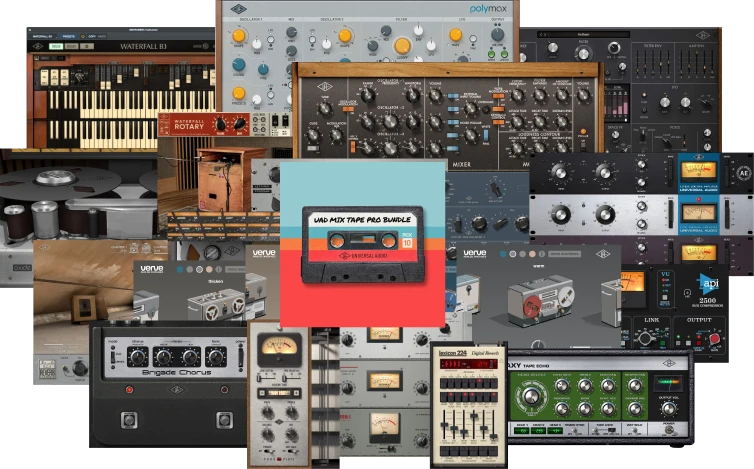Click the red LED display on lexicon 224

469,364
